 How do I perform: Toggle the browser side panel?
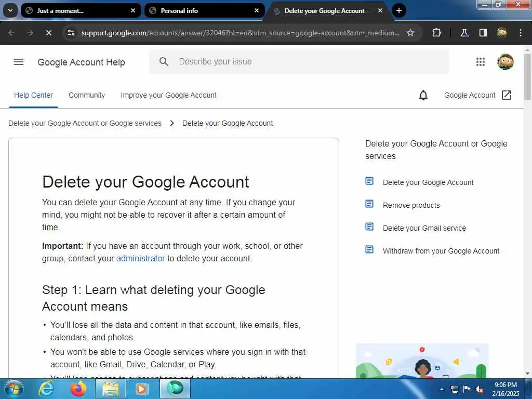coord(483,33)
